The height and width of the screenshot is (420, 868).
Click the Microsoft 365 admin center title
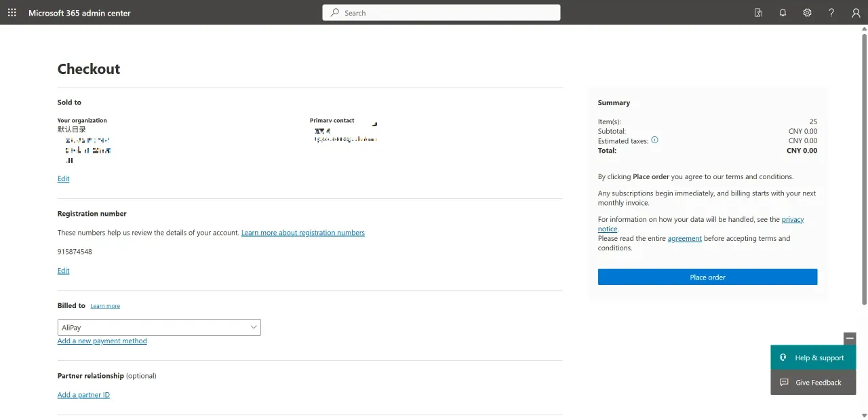tap(79, 13)
